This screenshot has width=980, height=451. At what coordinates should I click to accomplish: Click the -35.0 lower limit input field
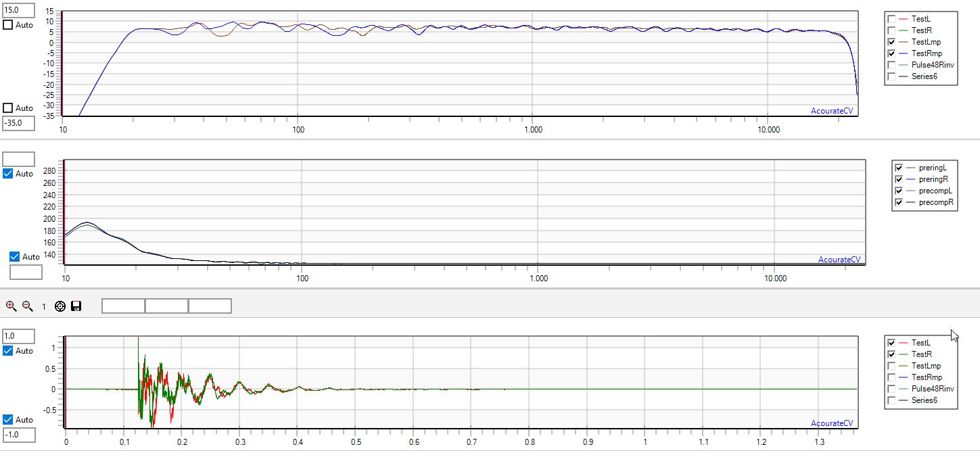(x=18, y=124)
